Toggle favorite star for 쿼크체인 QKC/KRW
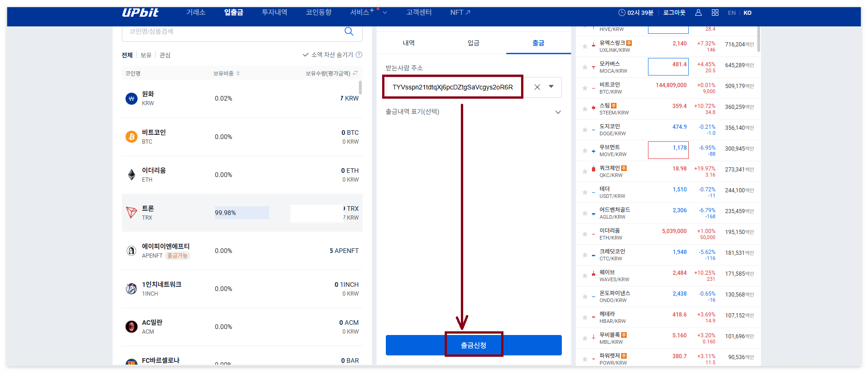This screenshot has width=868, height=373. tap(585, 171)
